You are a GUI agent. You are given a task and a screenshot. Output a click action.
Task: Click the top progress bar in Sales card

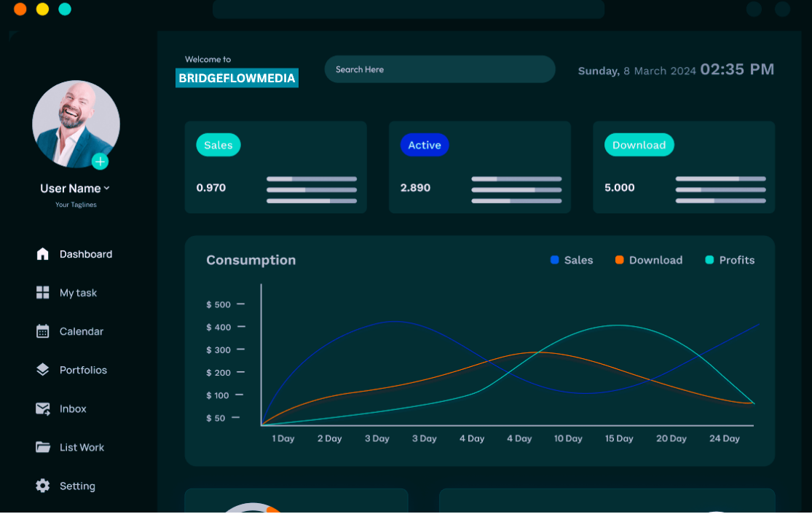coord(312,178)
